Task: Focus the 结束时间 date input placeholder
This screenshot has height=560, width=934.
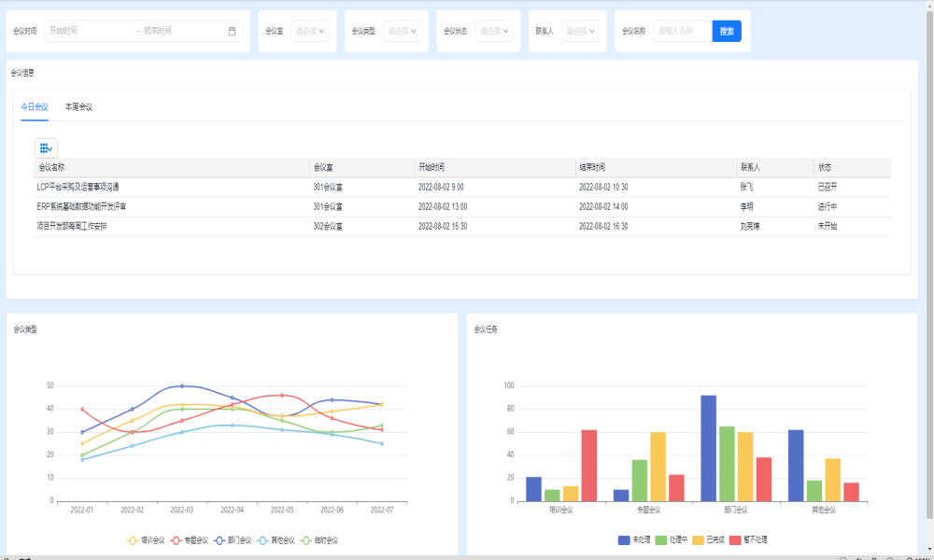Action: tap(158, 31)
